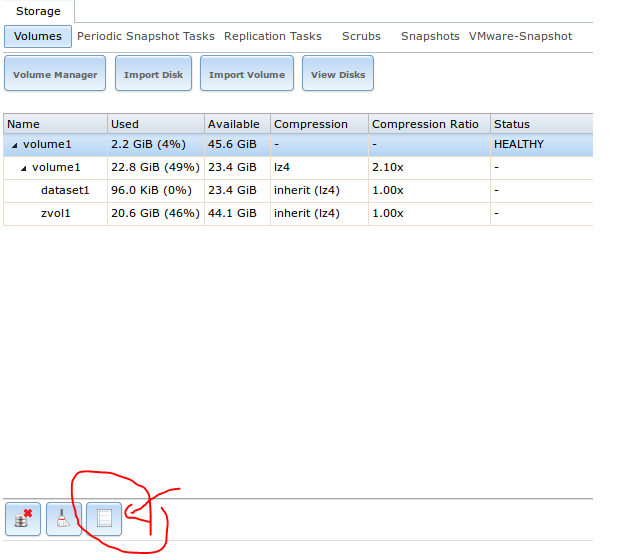Open the VMware-Snapshot tab
Screen dimensions: 617x560
point(520,36)
